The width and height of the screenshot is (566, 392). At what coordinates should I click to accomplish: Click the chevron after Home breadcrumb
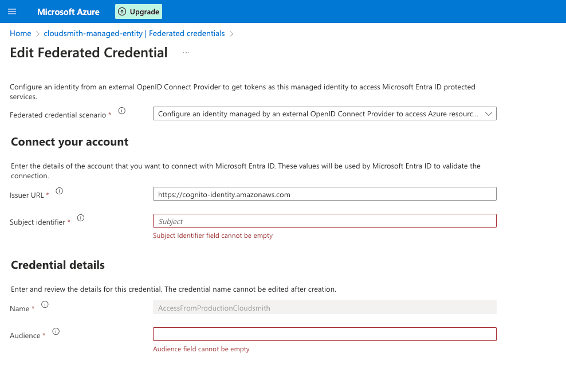coord(38,34)
